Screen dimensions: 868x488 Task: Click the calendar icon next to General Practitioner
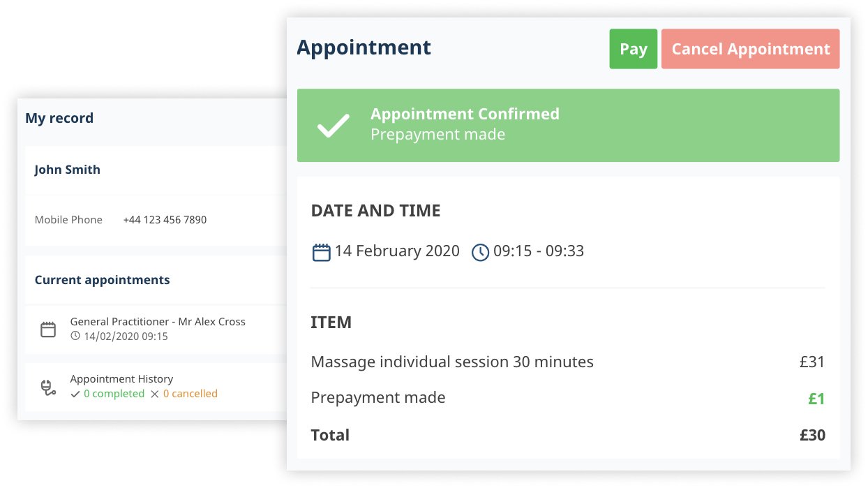pyautogui.click(x=48, y=330)
